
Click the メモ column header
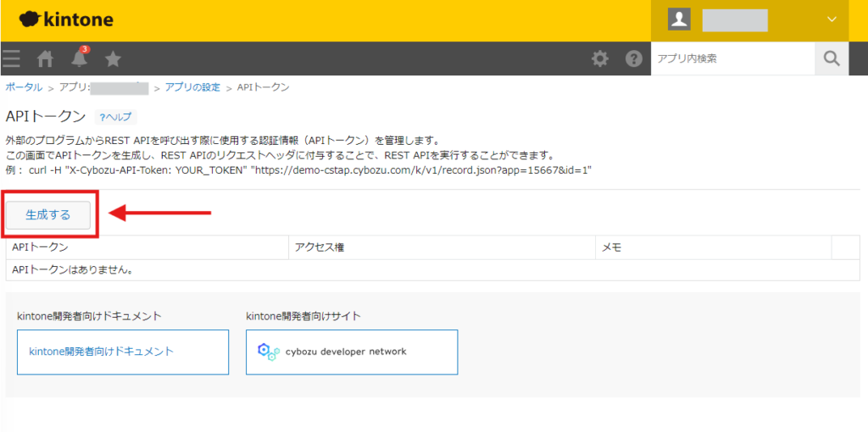click(714, 248)
